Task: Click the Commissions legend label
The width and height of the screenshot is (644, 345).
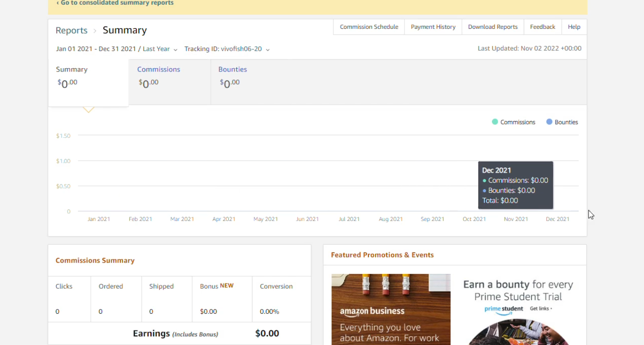Action: [x=518, y=122]
